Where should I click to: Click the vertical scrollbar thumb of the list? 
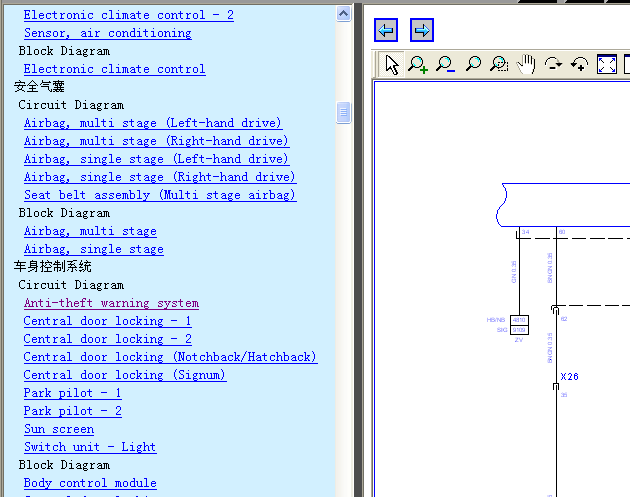344,112
